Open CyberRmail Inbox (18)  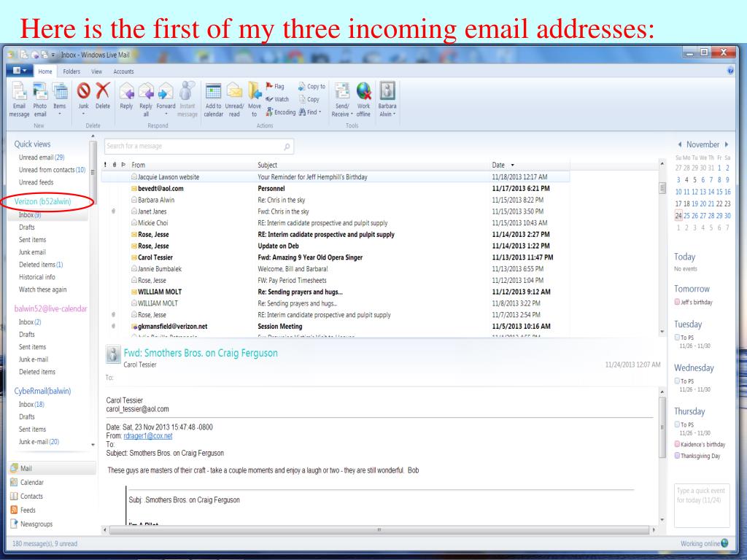point(31,404)
